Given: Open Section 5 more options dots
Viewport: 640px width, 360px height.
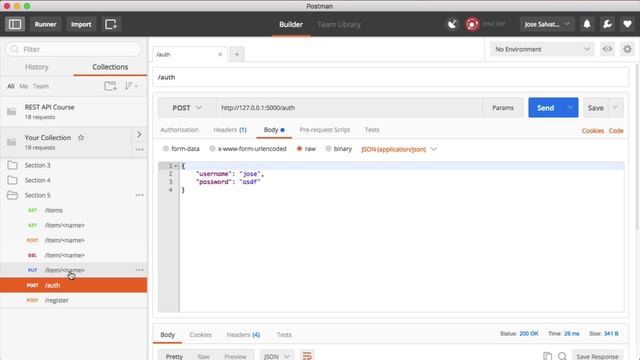Looking at the screenshot, I should [x=139, y=195].
